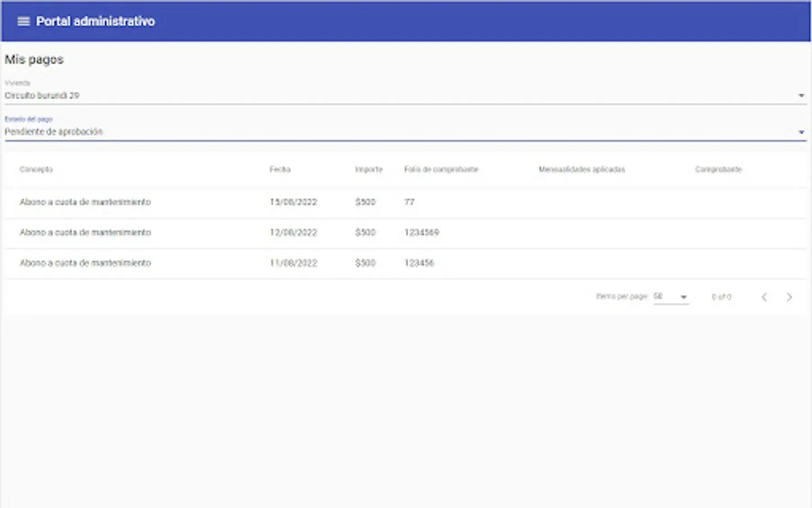This screenshot has height=508, width=812.
Task: Click folio number 1234569
Action: pyautogui.click(x=422, y=233)
